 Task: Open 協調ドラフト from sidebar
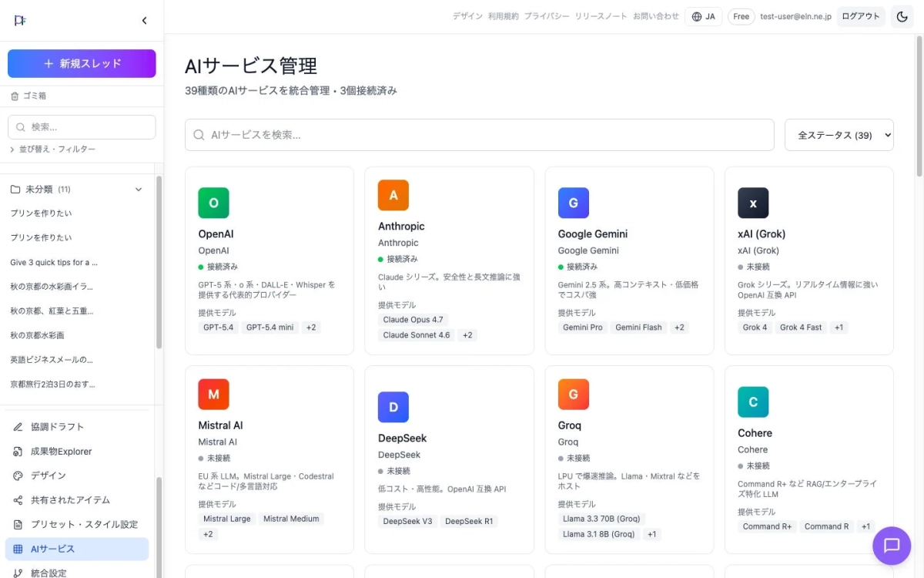click(x=77, y=427)
